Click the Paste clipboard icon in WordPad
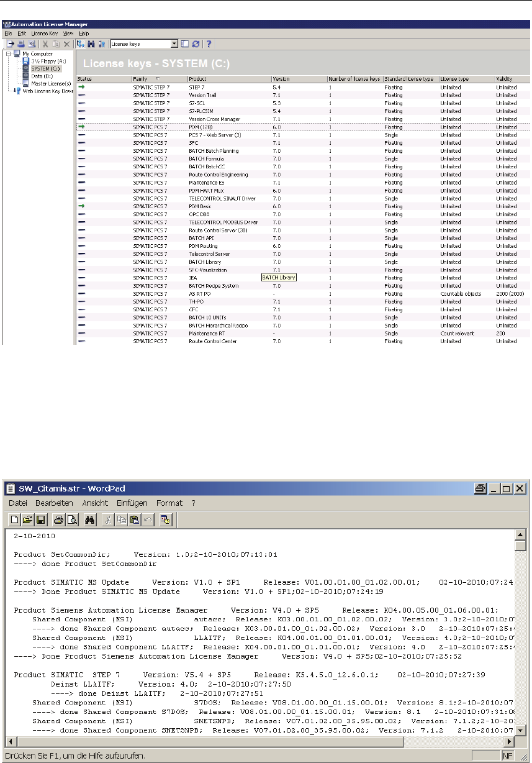This screenshot has height=763, width=532. point(133,521)
